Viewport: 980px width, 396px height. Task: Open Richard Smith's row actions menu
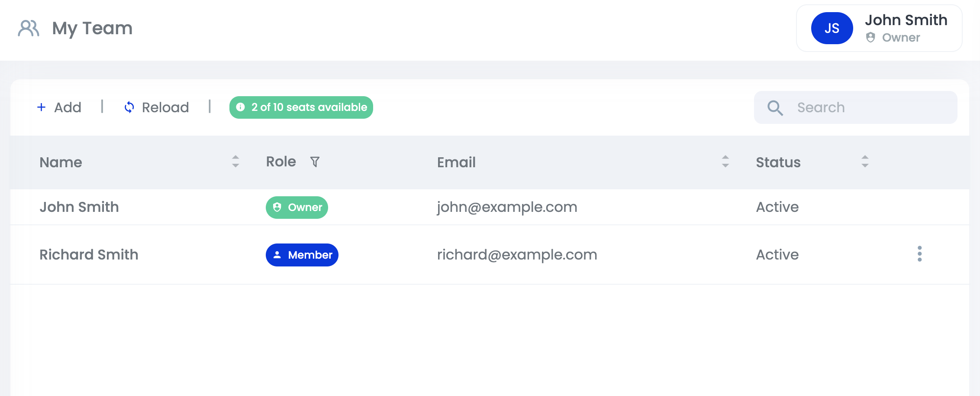click(919, 255)
